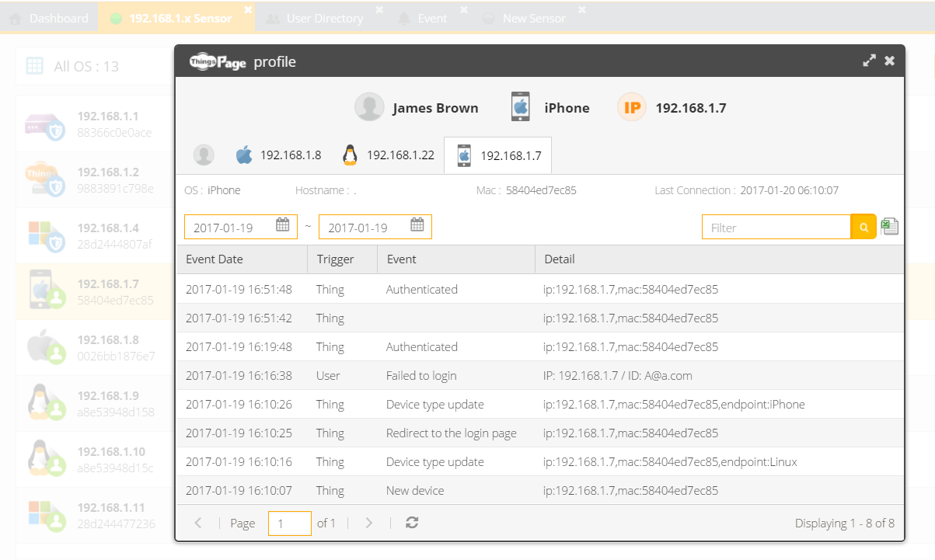
Task: Click the orange search button
Action: [x=863, y=227]
